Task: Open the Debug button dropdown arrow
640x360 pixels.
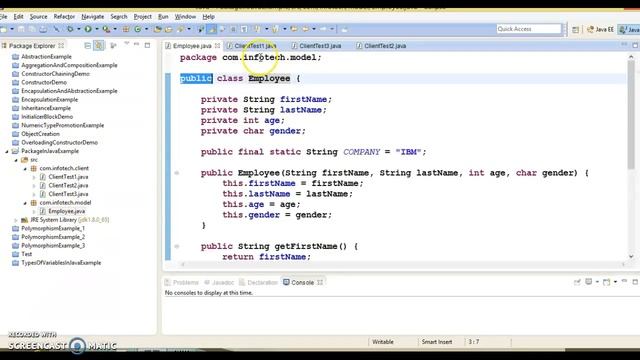Action: [x=79, y=29]
